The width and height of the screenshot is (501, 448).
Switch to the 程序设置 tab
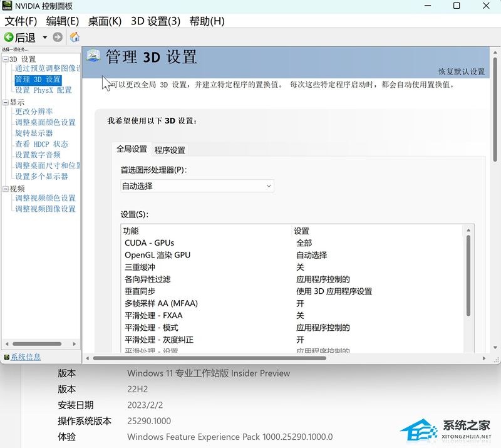pos(170,150)
